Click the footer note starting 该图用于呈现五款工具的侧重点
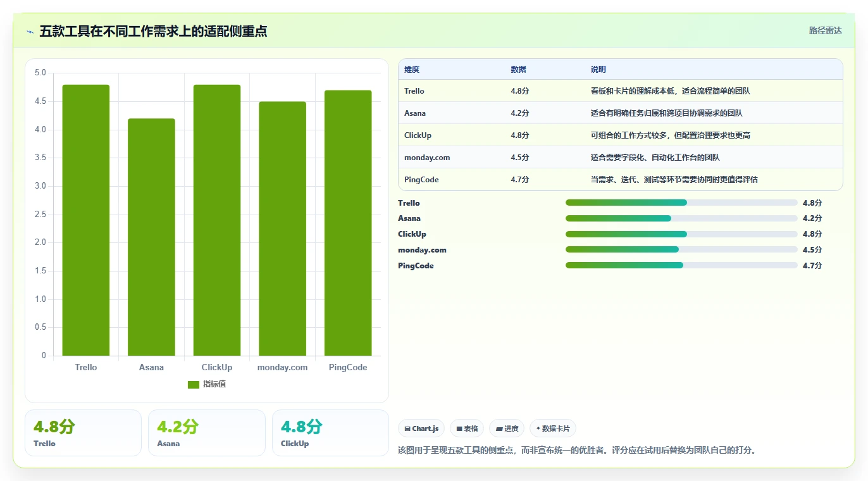 tap(577, 451)
